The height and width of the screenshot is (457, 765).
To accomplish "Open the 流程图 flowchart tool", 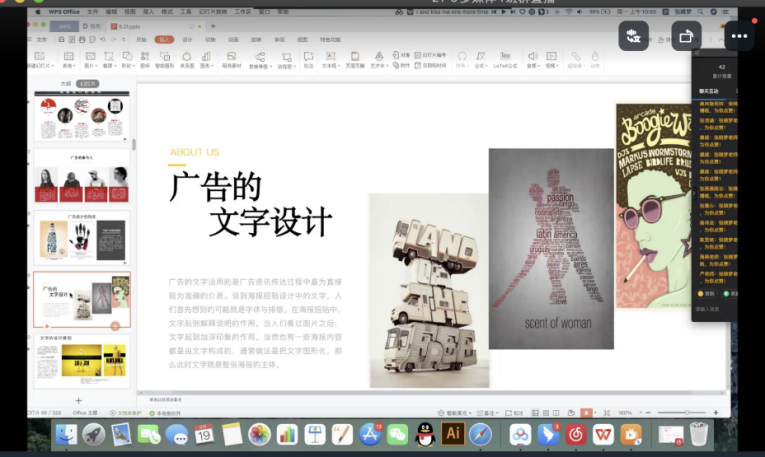I will point(287,60).
